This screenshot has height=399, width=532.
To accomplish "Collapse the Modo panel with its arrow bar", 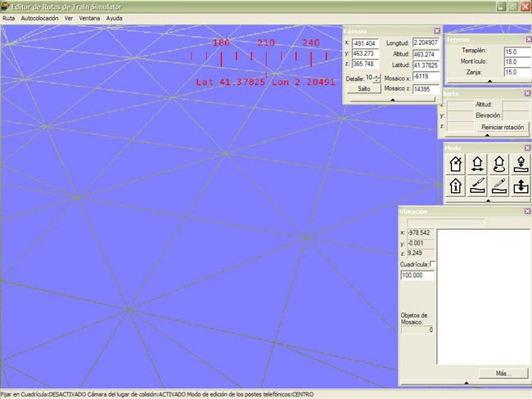I will pyautogui.click(x=488, y=200).
